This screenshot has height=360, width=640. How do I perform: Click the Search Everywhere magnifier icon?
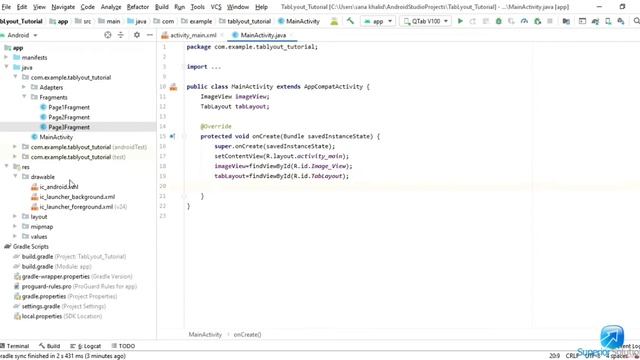click(636, 21)
